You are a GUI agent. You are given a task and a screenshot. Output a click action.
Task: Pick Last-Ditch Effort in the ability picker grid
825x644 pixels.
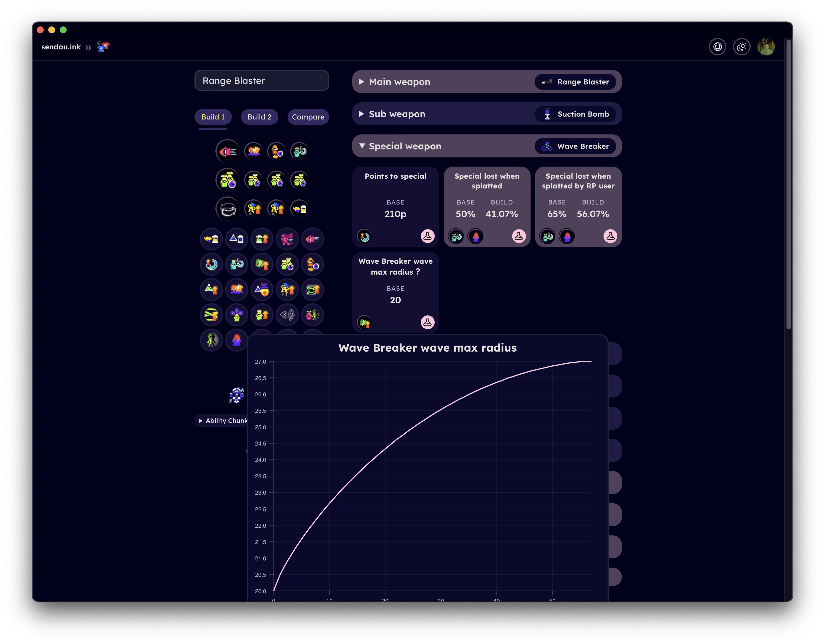tap(211, 315)
